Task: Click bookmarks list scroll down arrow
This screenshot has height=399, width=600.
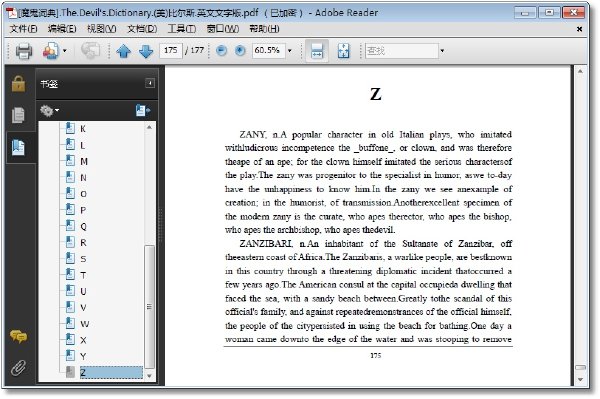Action: point(149,376)
